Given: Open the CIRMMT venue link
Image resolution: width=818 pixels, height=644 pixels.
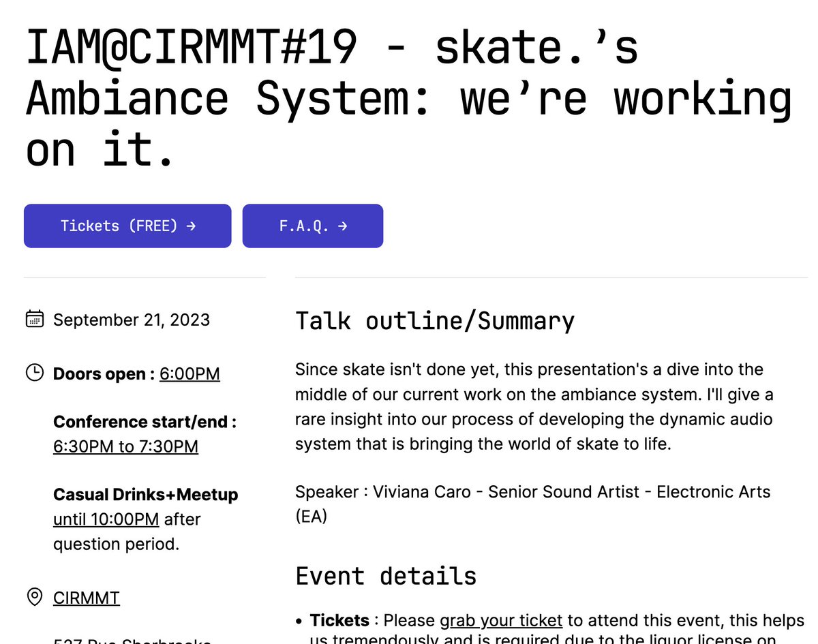Looking at the screenshot, I should (x=87, y=598).
